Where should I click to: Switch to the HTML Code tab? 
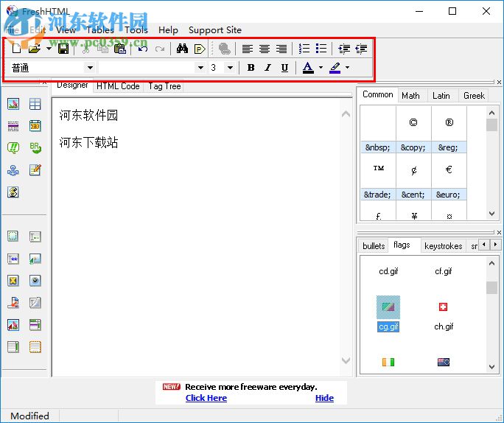(x=118, y=86)
